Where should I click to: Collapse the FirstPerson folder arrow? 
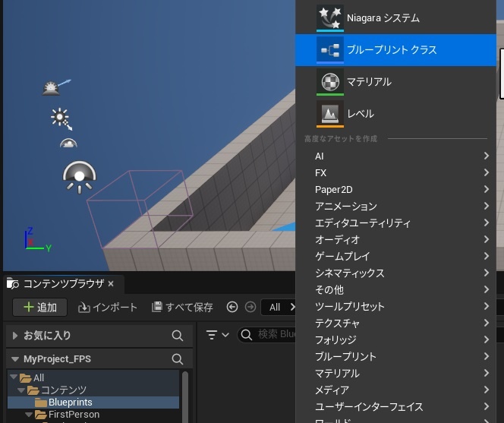[x=29, y=415]
